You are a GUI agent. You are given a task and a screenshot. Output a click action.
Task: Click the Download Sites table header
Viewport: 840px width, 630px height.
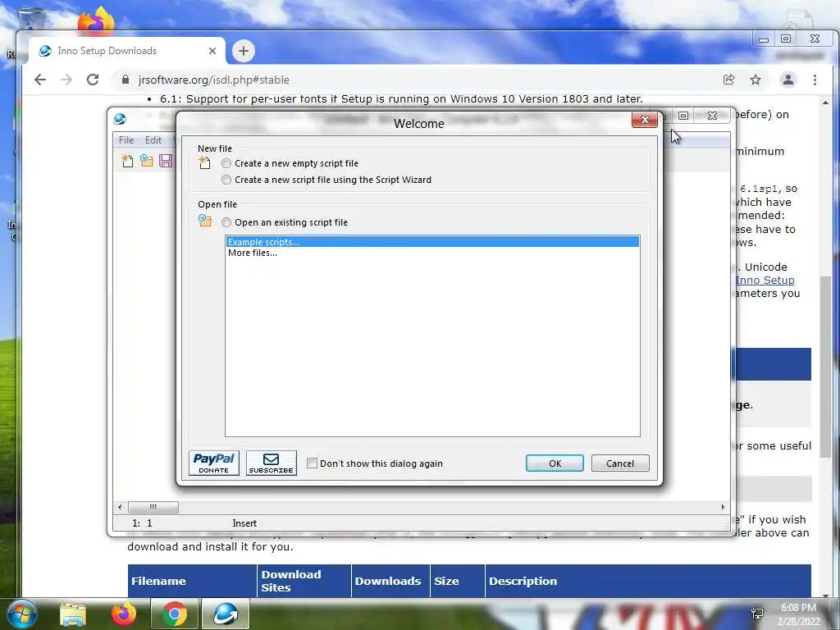click(x=304, y=581)
